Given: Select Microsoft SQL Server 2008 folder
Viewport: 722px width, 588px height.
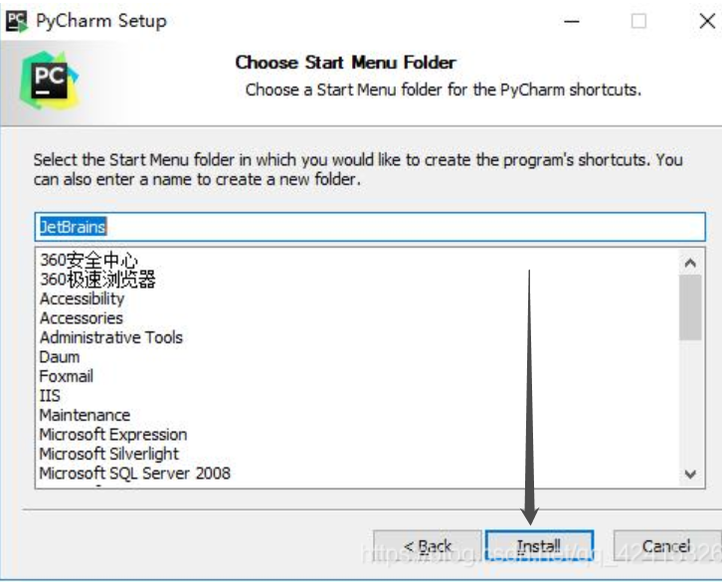Looking at the screenshot, I should (x=135, y=473).
